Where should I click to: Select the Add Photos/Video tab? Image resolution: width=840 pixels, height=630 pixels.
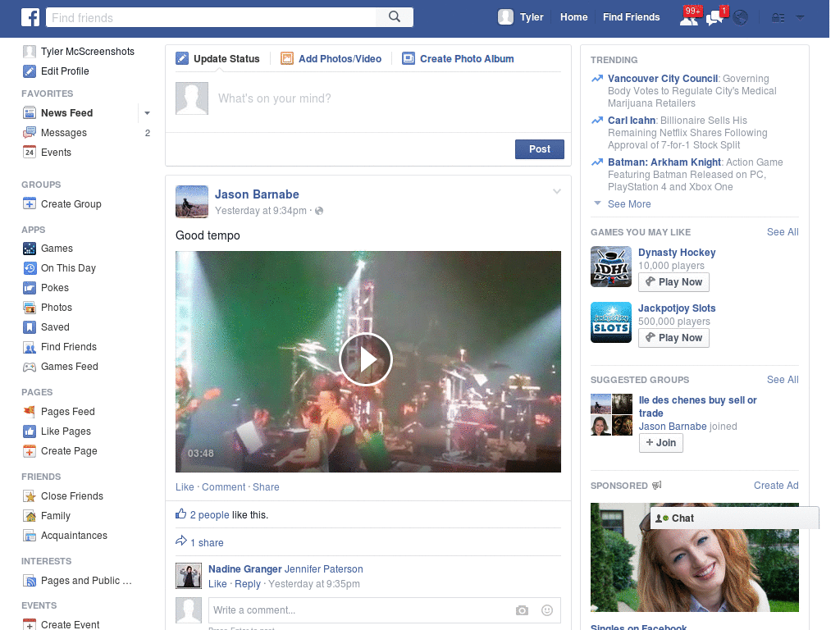pyautogui.click(x=331, y=59)
